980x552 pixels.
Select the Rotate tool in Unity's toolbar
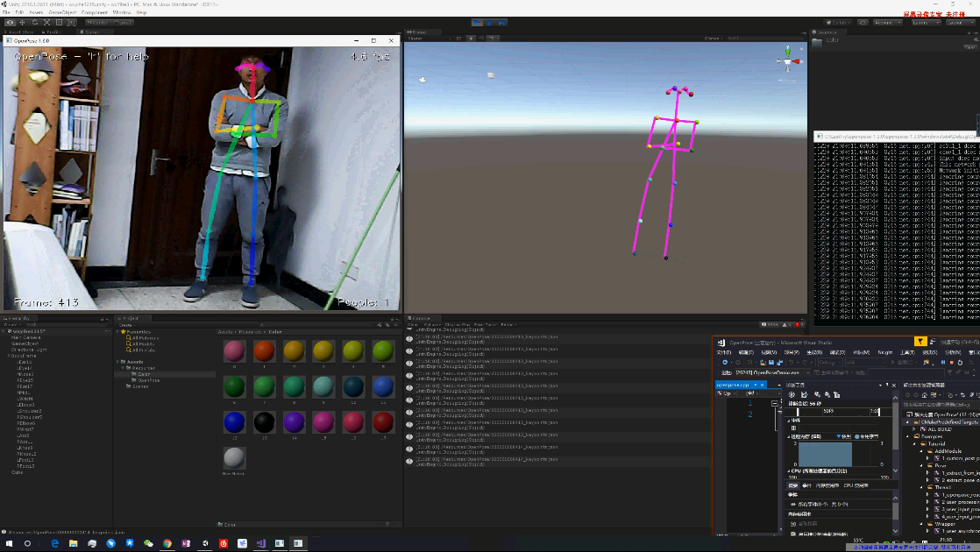click(35, 23)
